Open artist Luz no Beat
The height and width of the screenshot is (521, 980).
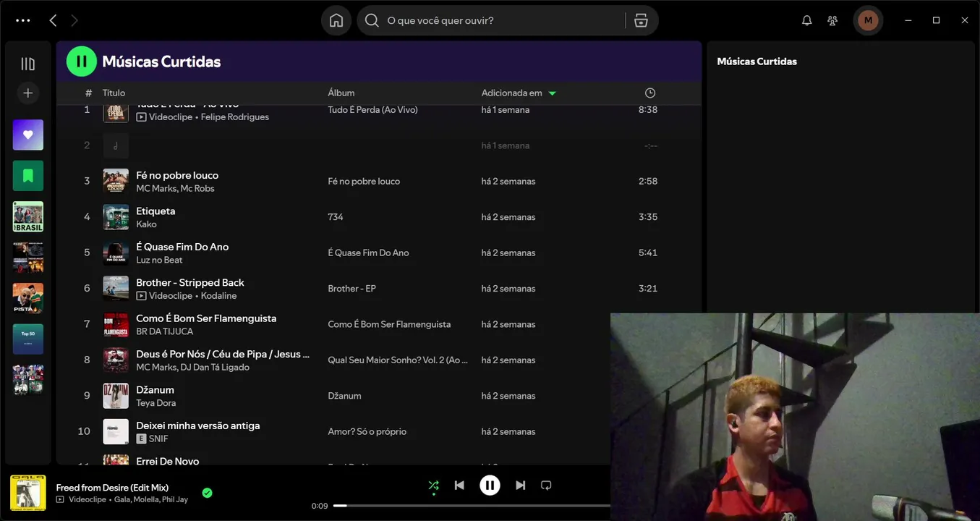(x=159, y=260)
